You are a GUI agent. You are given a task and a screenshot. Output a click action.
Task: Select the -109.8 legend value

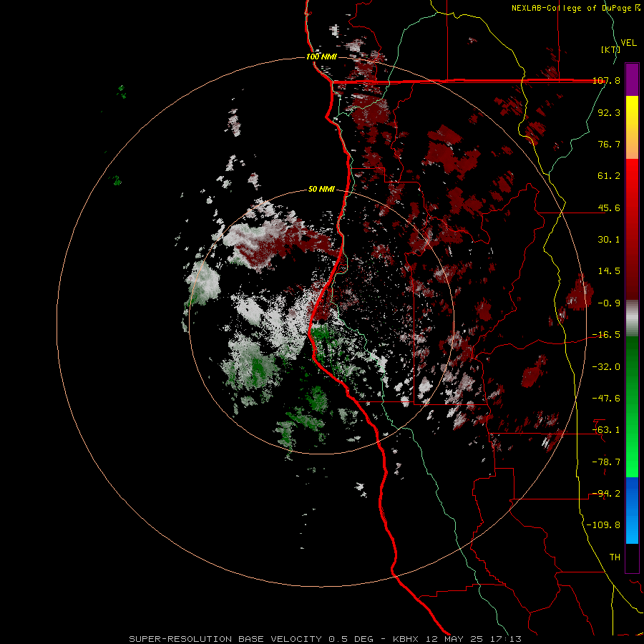pyautogui.click(x=603, y=525)
